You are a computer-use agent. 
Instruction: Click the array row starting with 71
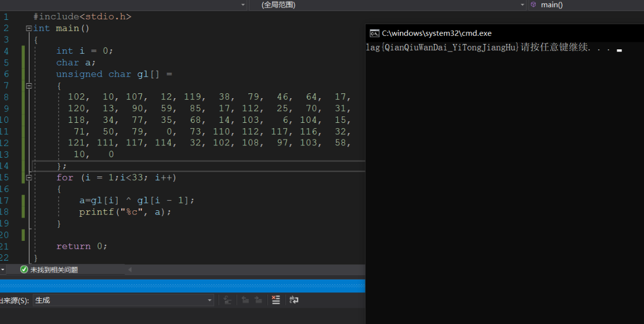pos(213,131)
